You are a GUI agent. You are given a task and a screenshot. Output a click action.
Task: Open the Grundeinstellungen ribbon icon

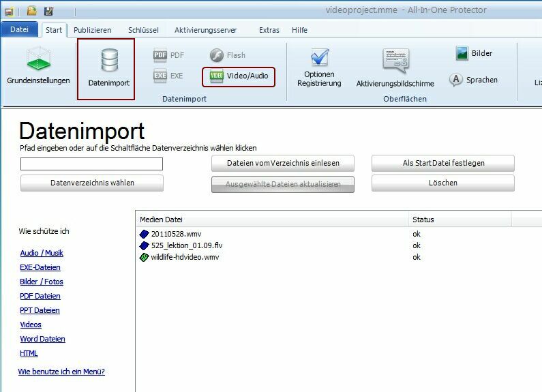coord(38,60)
